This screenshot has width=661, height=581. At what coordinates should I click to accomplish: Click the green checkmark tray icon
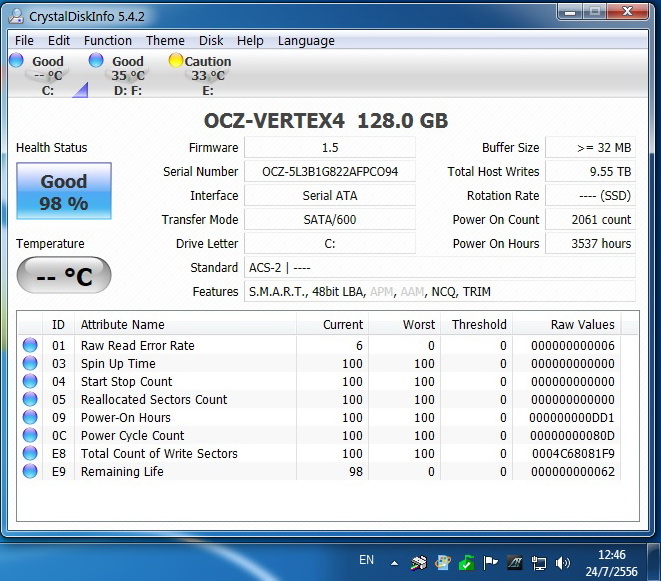[x=466, y=562]
